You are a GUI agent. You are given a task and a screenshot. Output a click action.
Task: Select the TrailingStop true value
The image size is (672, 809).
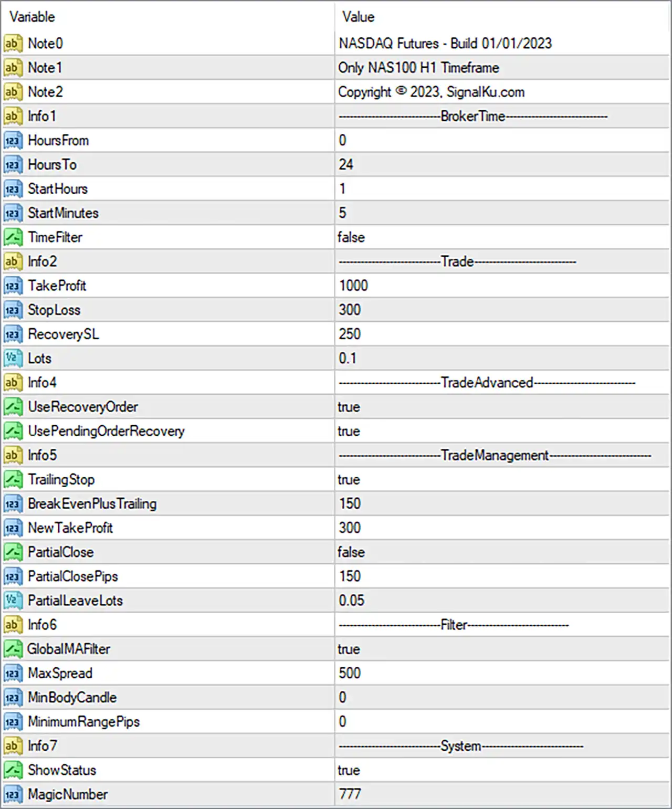[349, 479]
